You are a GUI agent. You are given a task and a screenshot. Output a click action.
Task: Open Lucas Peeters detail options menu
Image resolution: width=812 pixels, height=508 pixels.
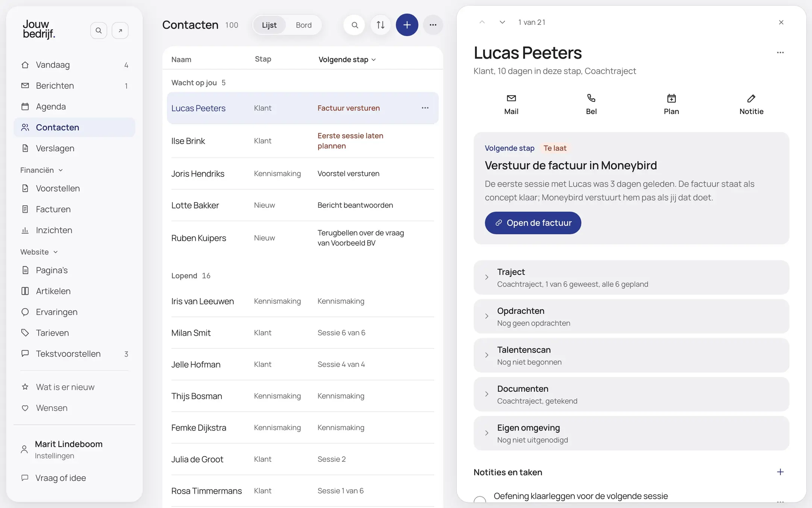780,53
